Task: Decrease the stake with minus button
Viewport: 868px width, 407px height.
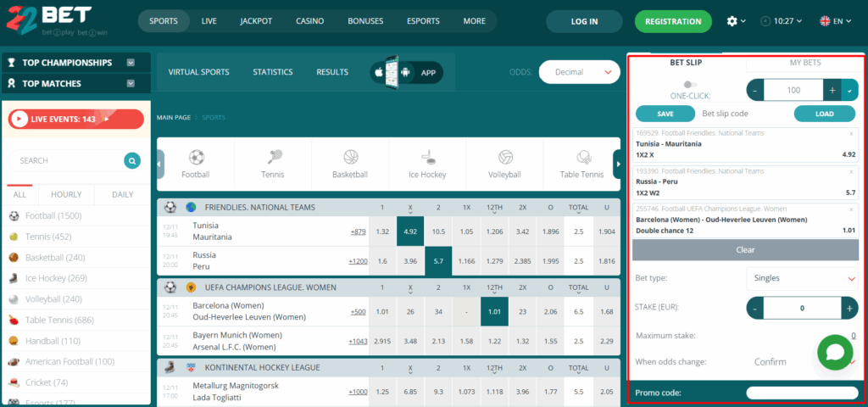Action: tap(755, 308)
